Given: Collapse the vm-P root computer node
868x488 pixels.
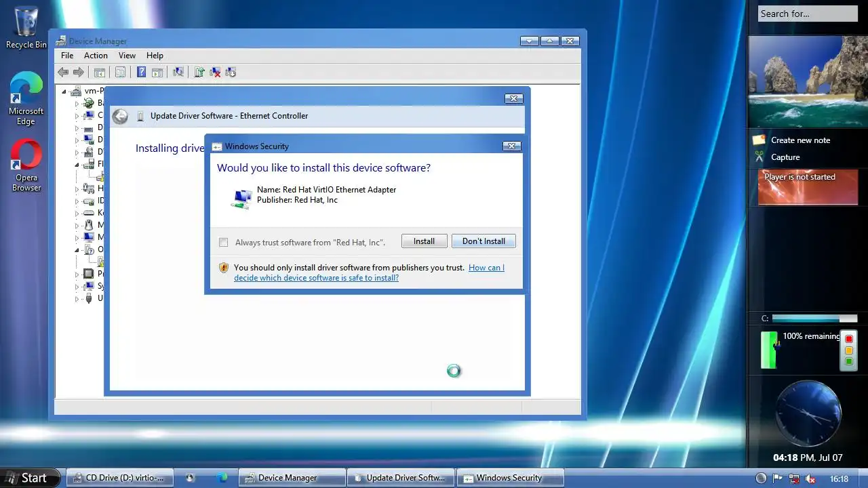Looking at the screenshot, I should tap(64, 91).
